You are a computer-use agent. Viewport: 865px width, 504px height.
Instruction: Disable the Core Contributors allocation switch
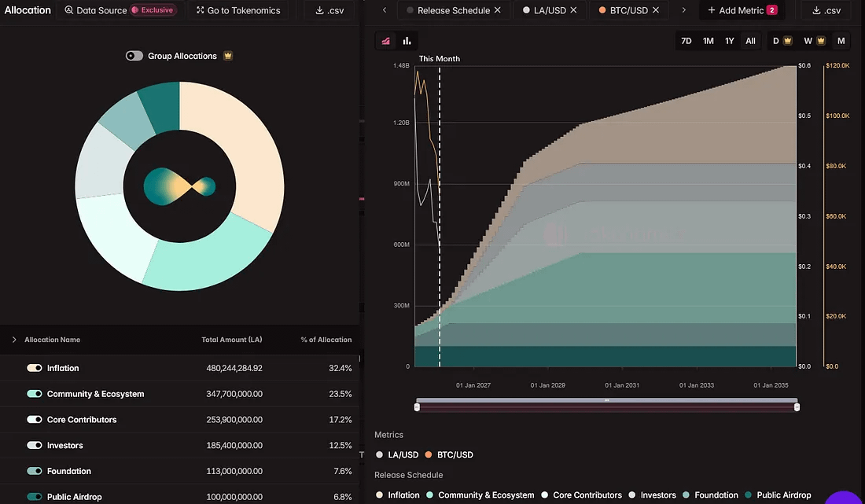[35, 420]
